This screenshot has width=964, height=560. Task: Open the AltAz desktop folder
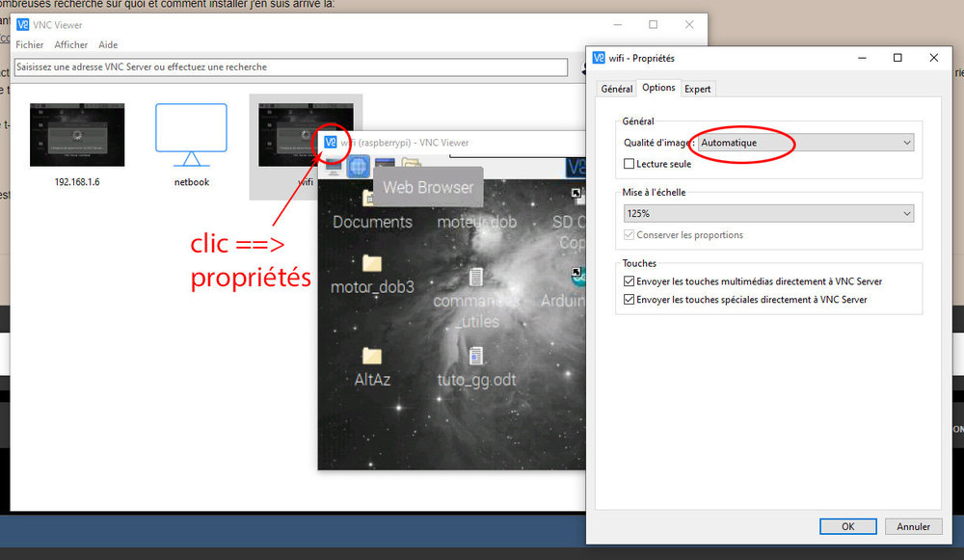click(372, 356)
